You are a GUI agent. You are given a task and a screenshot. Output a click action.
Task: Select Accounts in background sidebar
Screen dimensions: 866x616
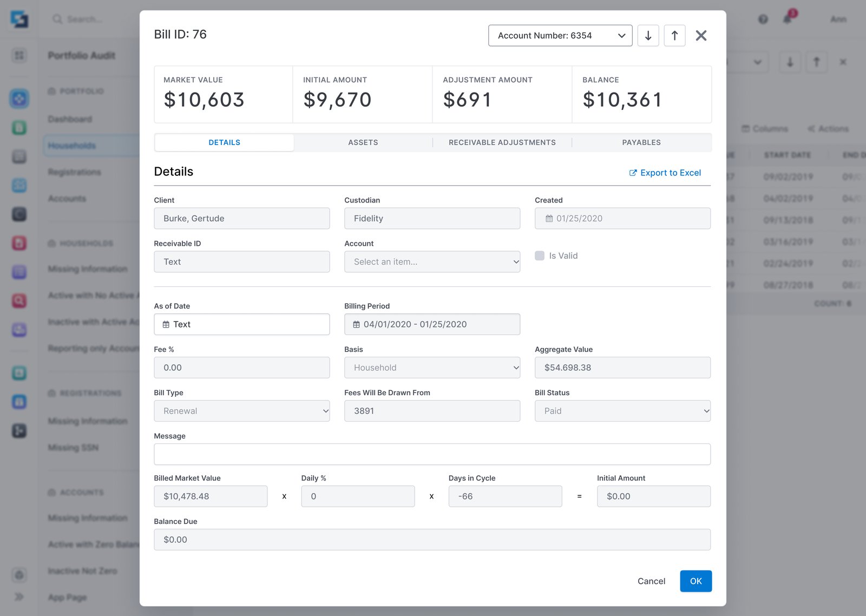click(x=67, y=199)
